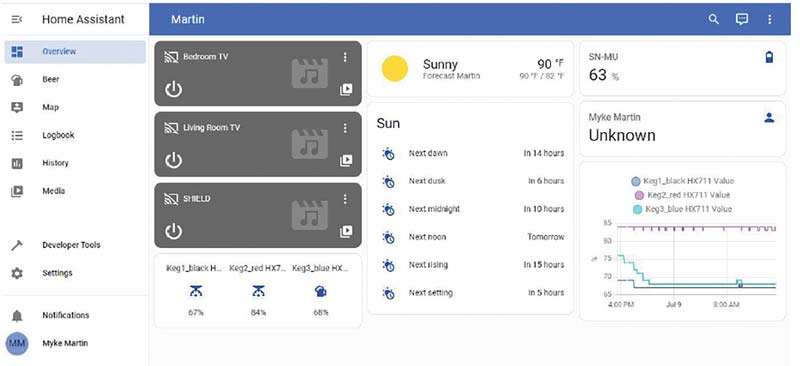The image size is (800, 366).
Task: Toggle Keg1_black HX711 Value graph legend
Action: pos(683,181)
